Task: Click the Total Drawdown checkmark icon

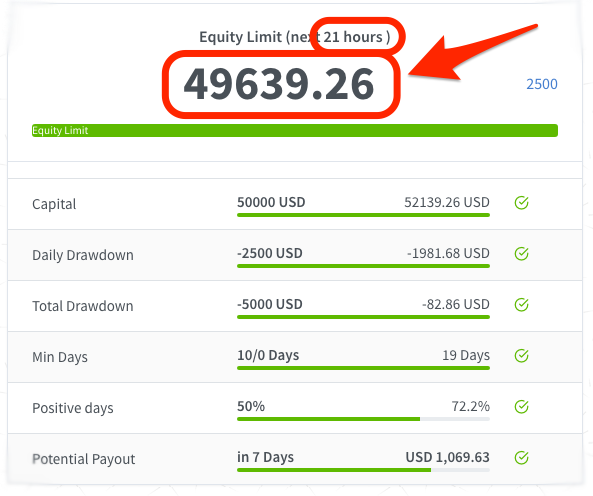Action: tap(521, 305)
